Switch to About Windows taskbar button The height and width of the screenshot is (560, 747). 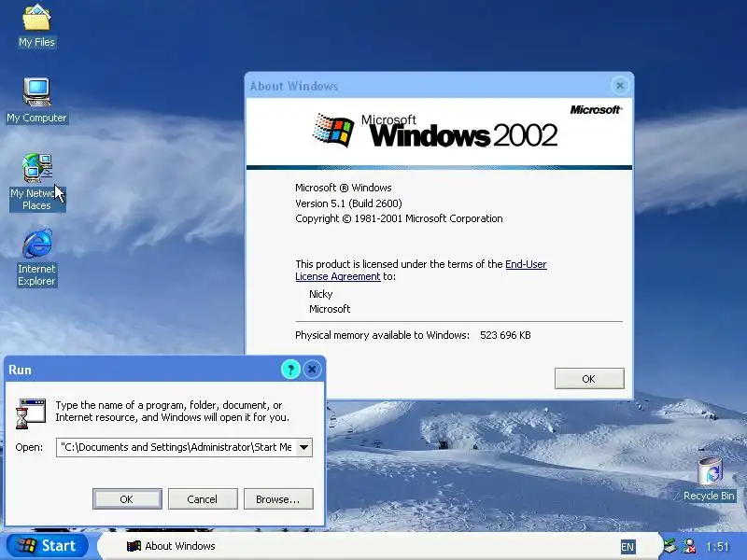(171, 546)
